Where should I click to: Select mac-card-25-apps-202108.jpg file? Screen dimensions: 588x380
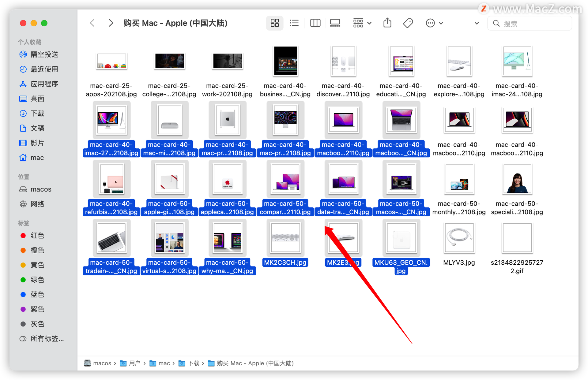tap(111, 61)
